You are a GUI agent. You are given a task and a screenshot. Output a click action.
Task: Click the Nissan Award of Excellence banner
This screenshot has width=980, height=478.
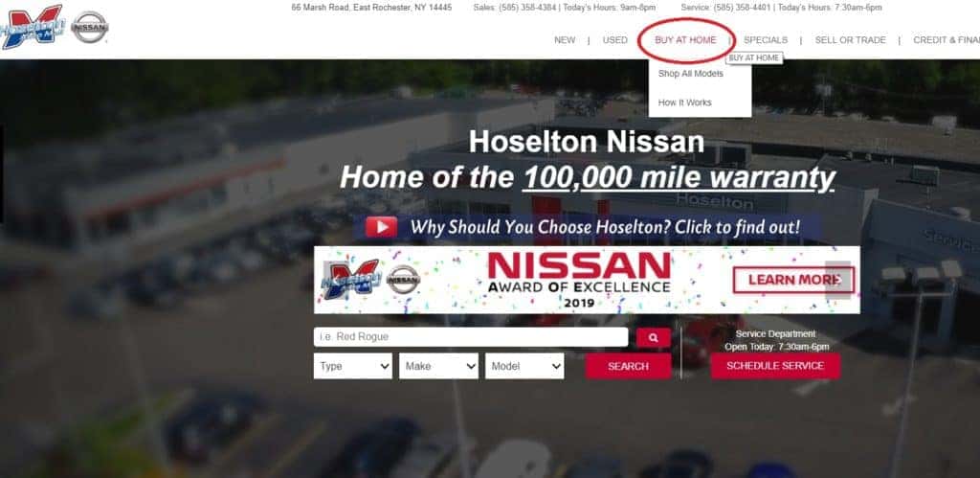point(587,280)
